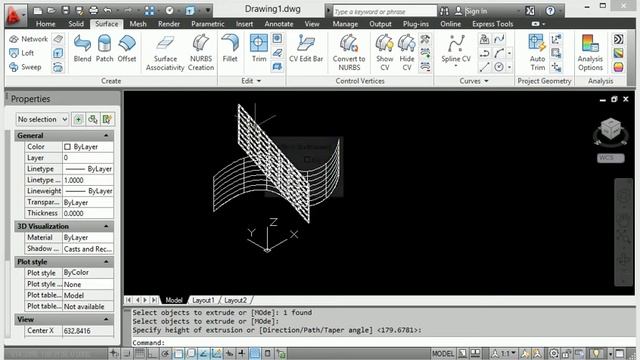
Task: Select the Network surface tool
Action: (29, 39)
